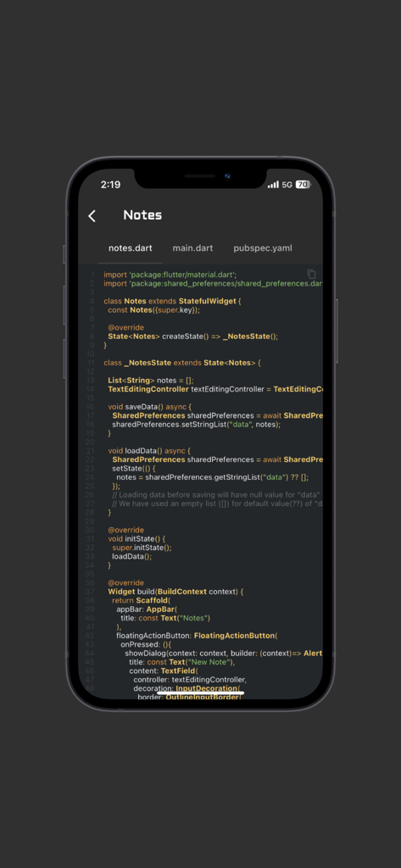
Task: Click comment "Loading data before saving" line
Action: click(217, 495)
